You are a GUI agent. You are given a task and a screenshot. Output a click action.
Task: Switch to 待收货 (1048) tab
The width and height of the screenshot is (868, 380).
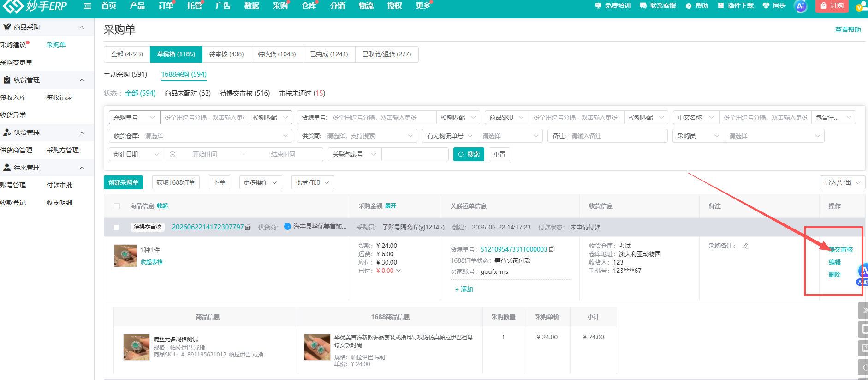coord(277,54)
